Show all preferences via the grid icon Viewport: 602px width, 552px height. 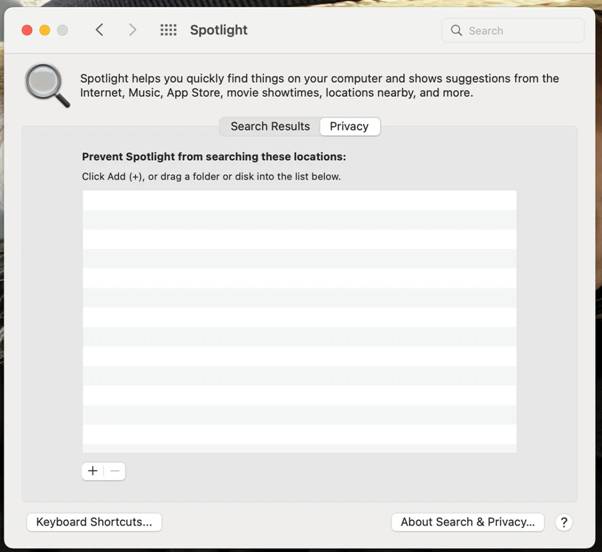168,30
